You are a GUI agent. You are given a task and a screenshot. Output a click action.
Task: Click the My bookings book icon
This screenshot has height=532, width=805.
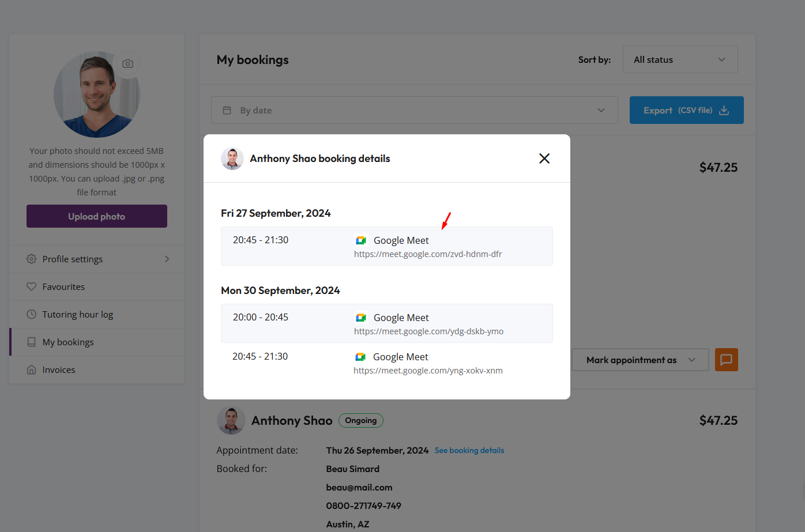(x=32, y=342)
